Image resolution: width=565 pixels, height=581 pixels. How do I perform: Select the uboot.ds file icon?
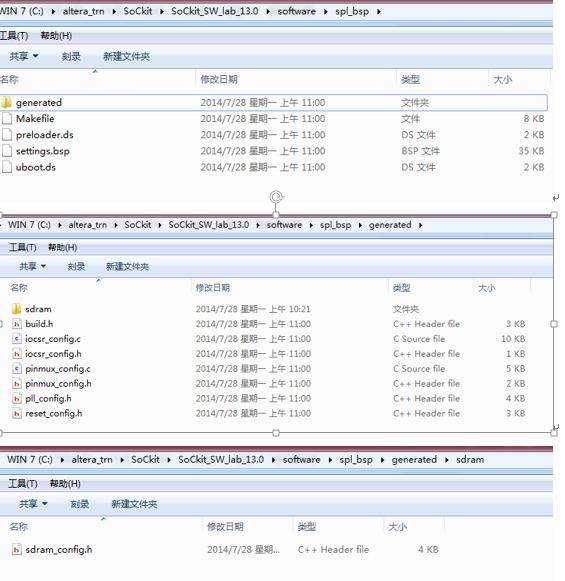(x=7, y=167)
